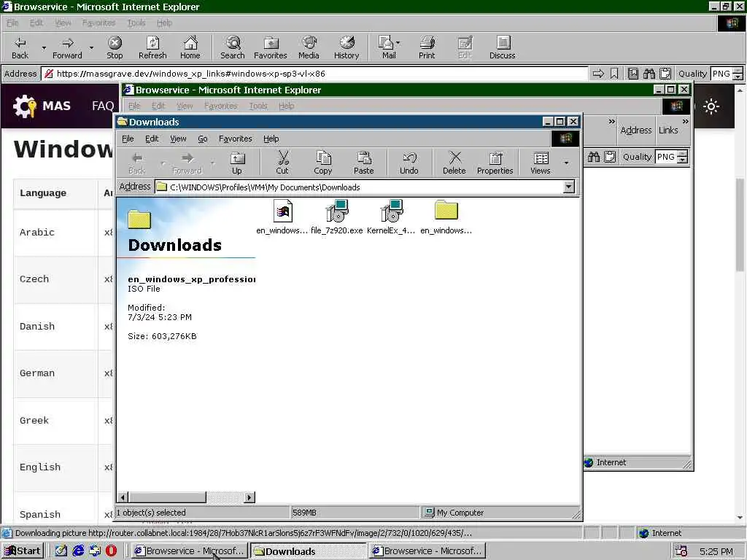
Task: Open the Edit menu in Downloads window
Action: [152, 139]
